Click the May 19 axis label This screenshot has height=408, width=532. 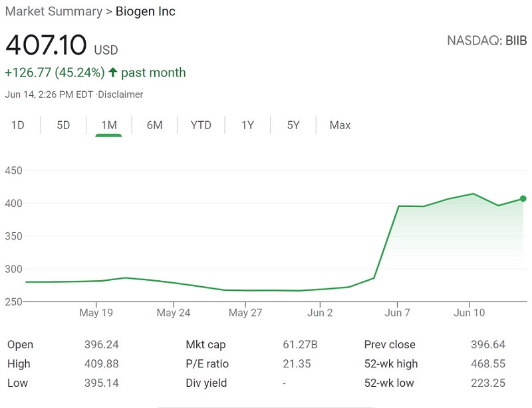(x=96, y=313)
